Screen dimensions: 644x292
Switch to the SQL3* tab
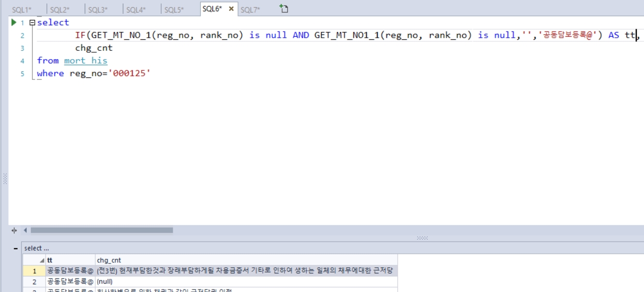pos(98,10)
